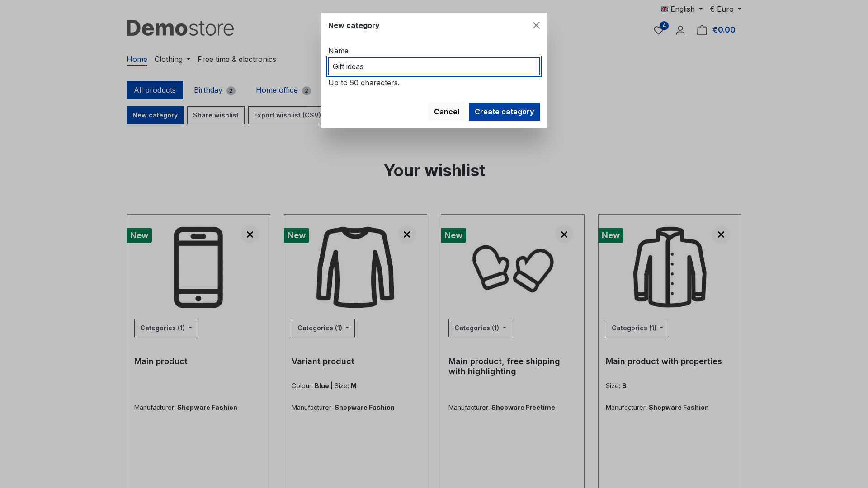Expand Categories dropdown for mittens product
The height and width of the screenshot is (488, 868).
480,328
